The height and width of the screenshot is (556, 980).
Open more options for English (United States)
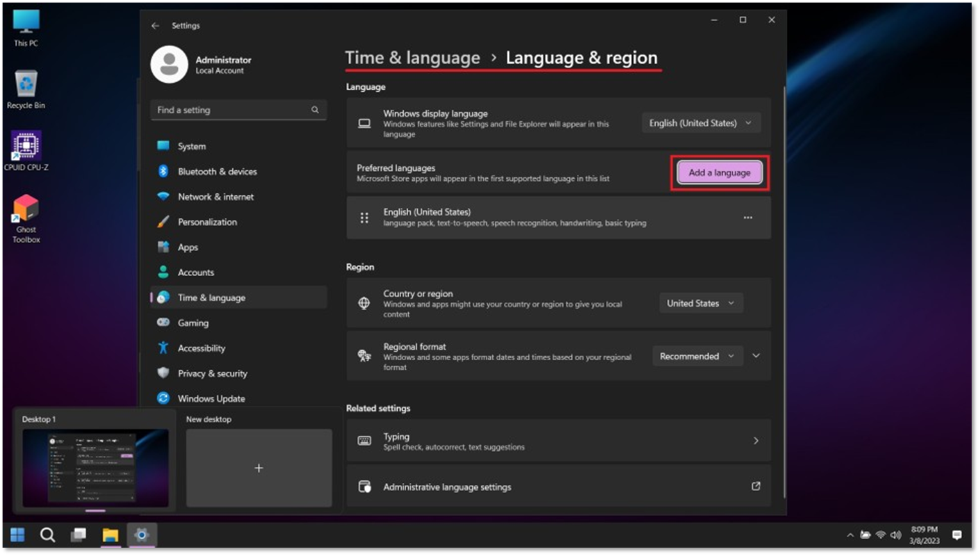point(748,218)
